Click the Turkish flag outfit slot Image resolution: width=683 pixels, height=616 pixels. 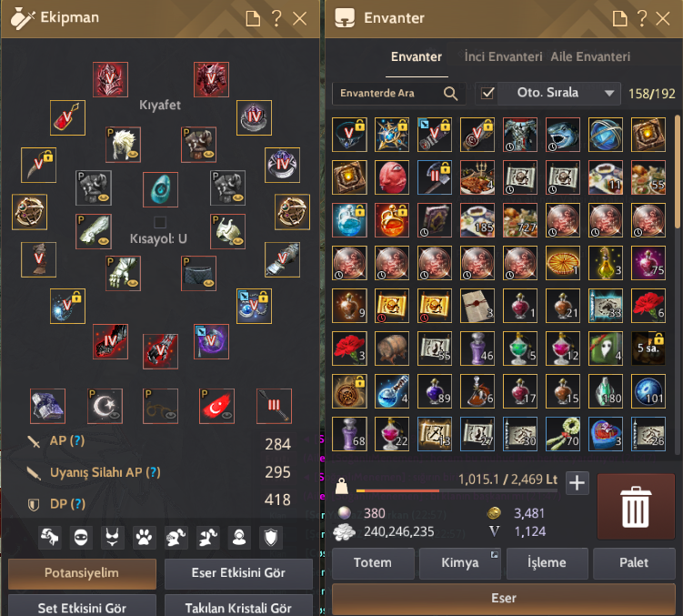[216, 406]
